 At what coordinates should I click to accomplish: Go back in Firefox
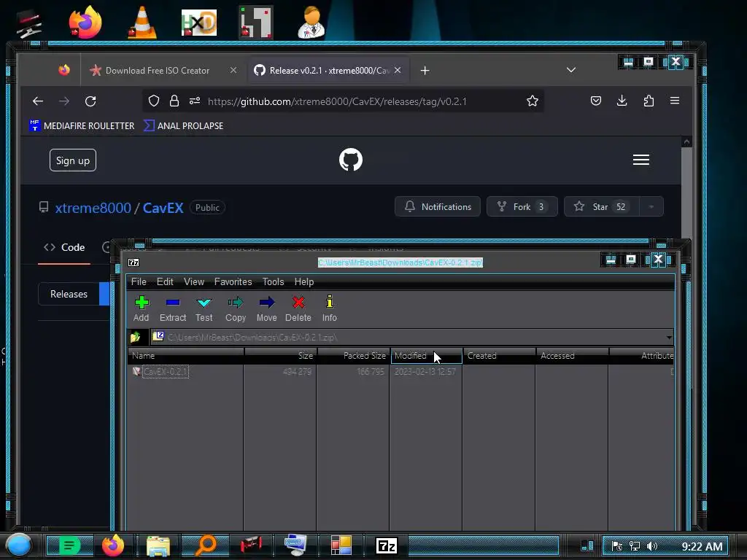[x=38, y=101]
